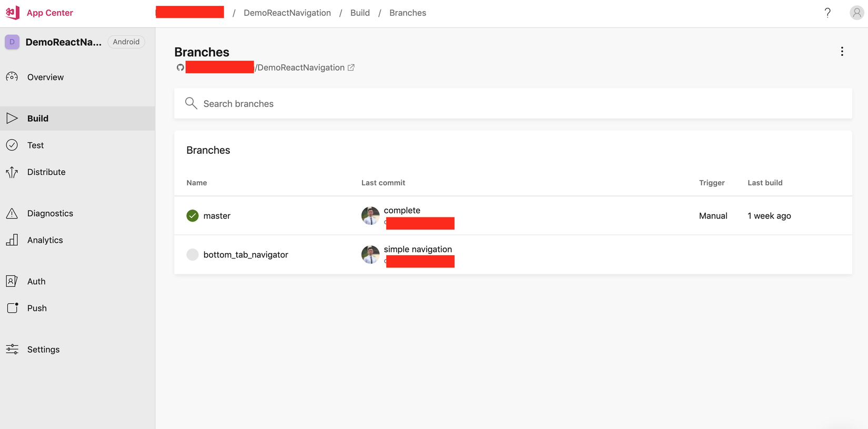Screen dimensions: 868x429
Task: Click the Settings sliders icon
Action: 12,349
